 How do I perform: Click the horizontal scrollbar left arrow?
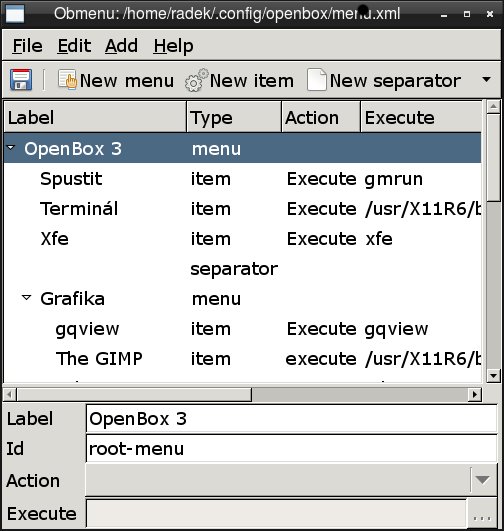coord(9,394)
